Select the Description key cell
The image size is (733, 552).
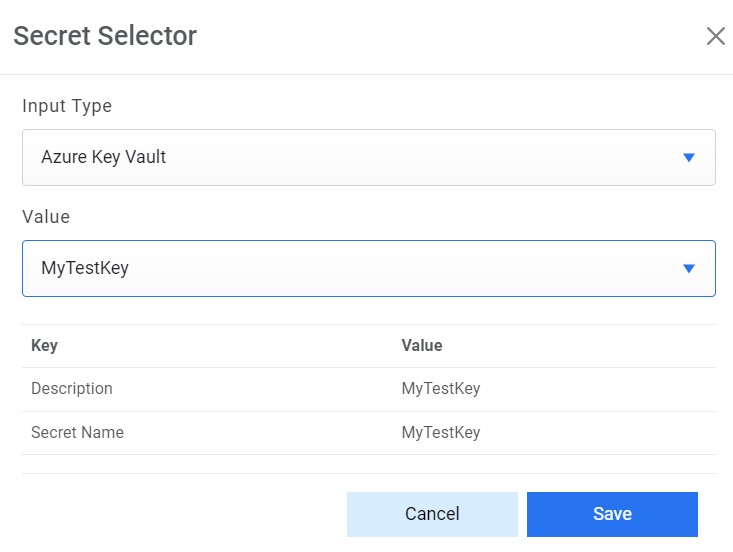click(72, 389)
